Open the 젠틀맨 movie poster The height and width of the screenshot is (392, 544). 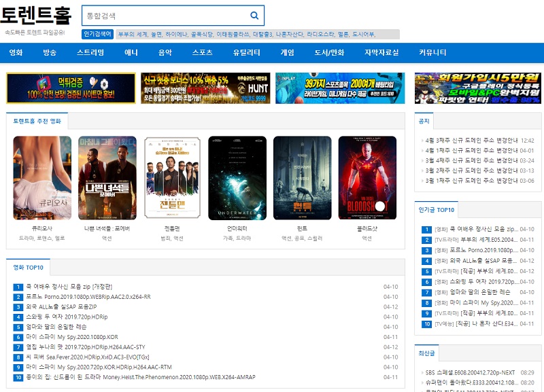tap(173, 178)
